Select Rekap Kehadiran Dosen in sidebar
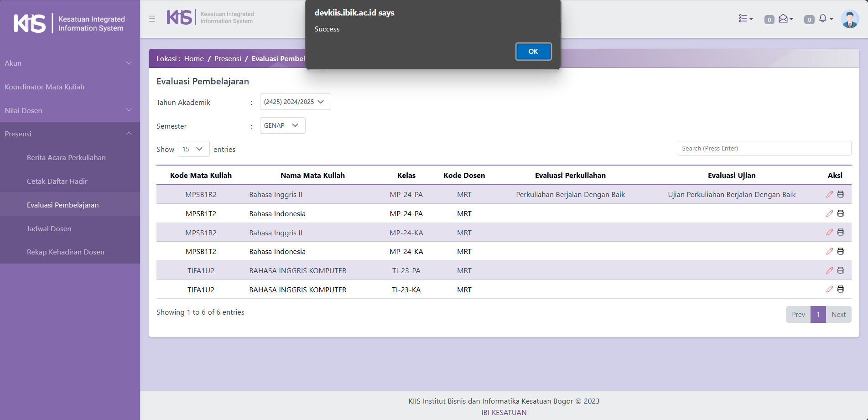868x420 pixels. coord(65,252)
